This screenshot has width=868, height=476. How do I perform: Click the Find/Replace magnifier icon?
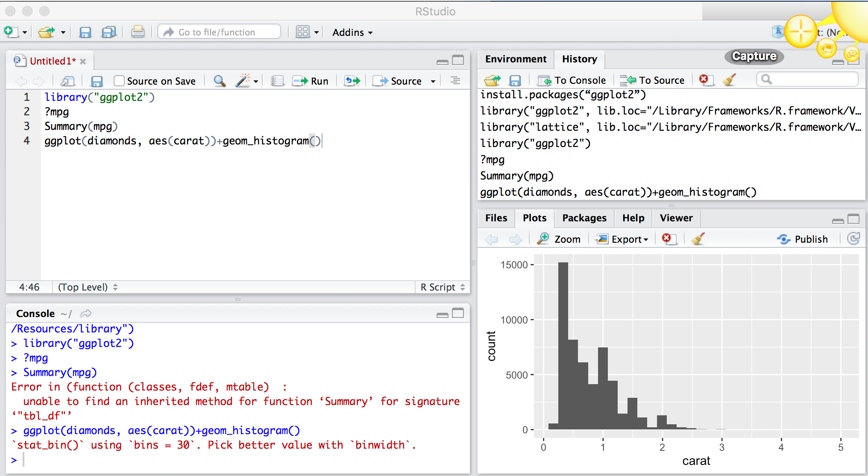(x=220, y=81)
